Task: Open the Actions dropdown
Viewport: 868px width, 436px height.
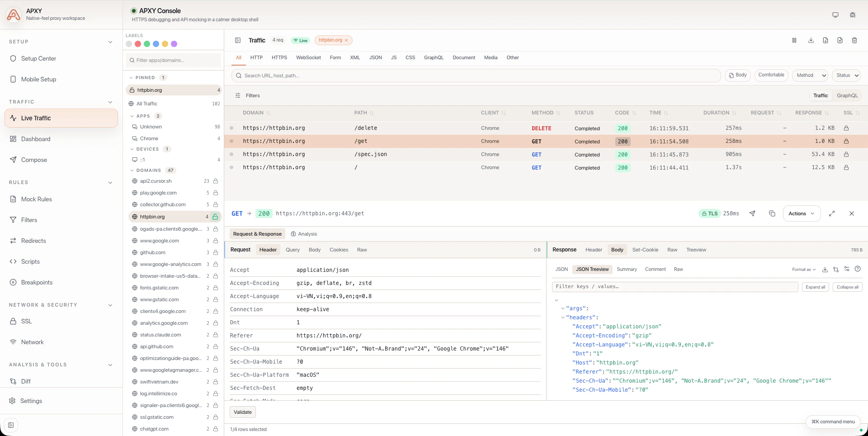Action: [x=802, y=213]
